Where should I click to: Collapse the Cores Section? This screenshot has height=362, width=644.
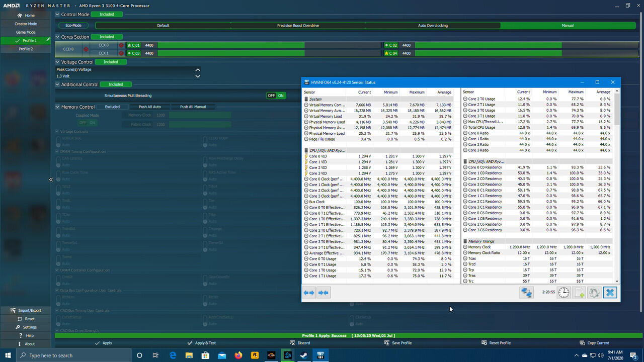click(57, 37)
